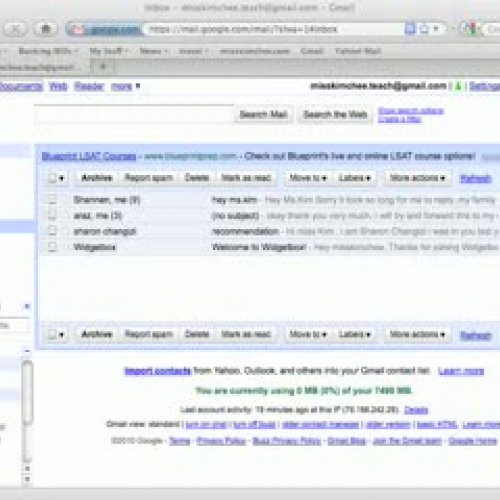Click the basic HTML view link

[437, 425]
